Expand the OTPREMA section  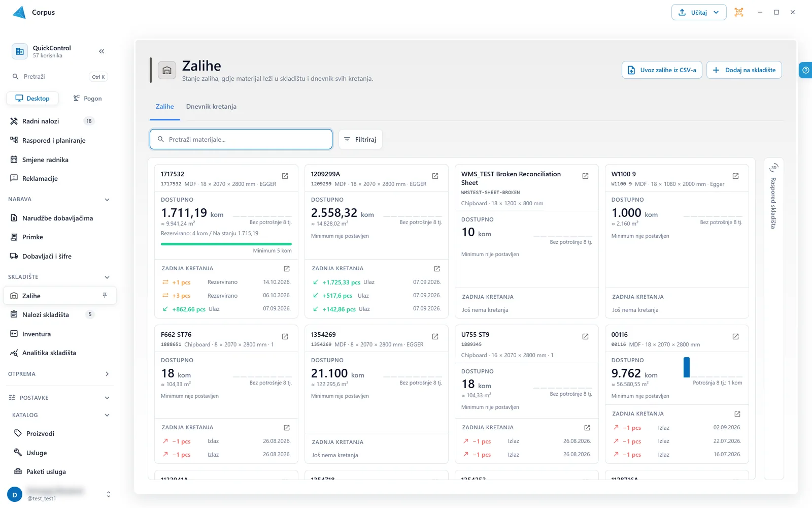(107, 374)
